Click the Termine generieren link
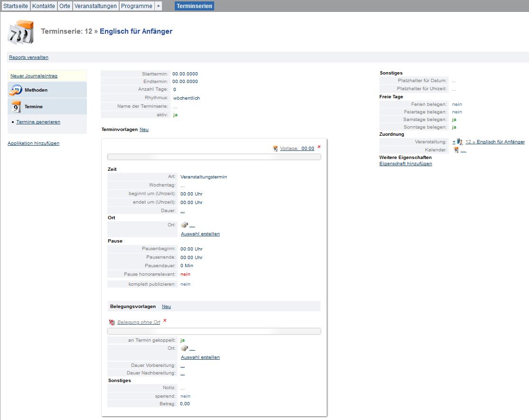The height and width of the screenshot is (420, 529). [38, 122]
